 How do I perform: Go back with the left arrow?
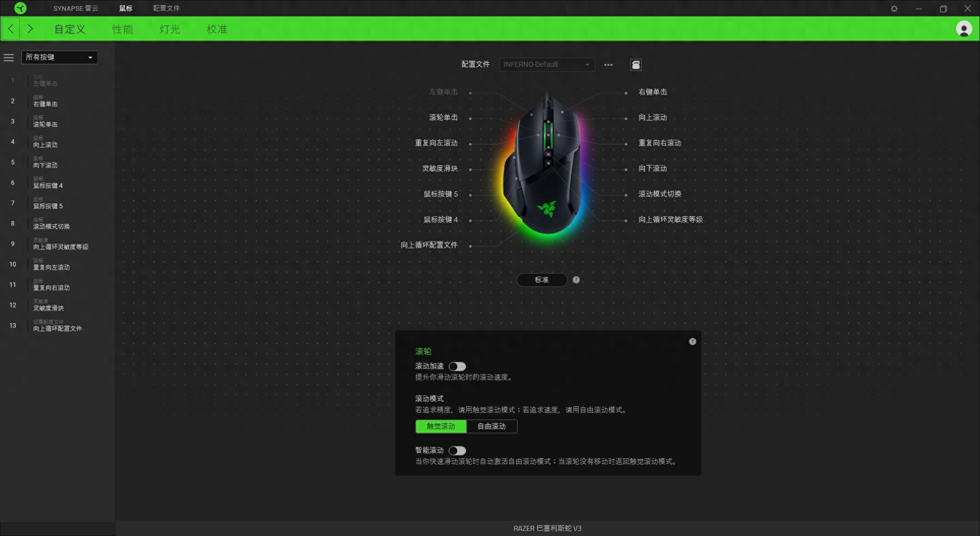[11, 29]
